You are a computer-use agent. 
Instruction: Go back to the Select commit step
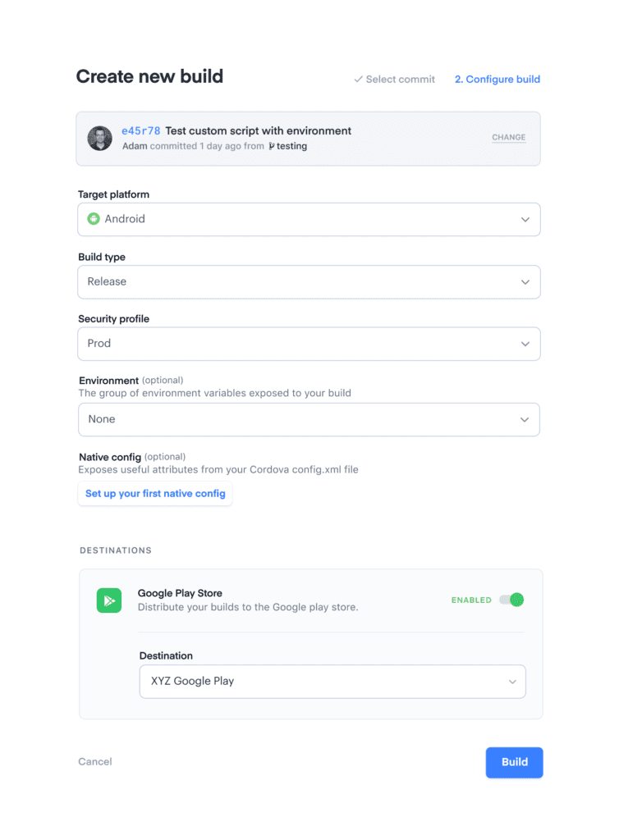401,79
